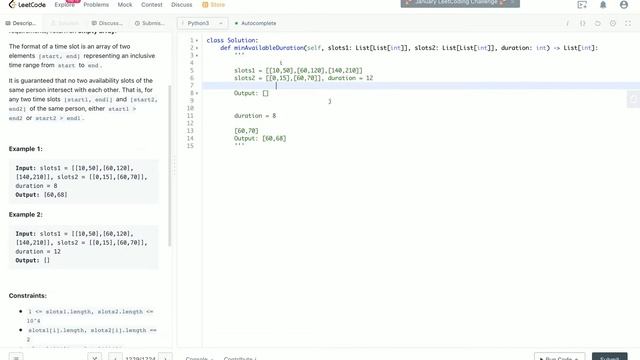Click 'Example 1:' heading
640x360 pixels.
point(25,149)
